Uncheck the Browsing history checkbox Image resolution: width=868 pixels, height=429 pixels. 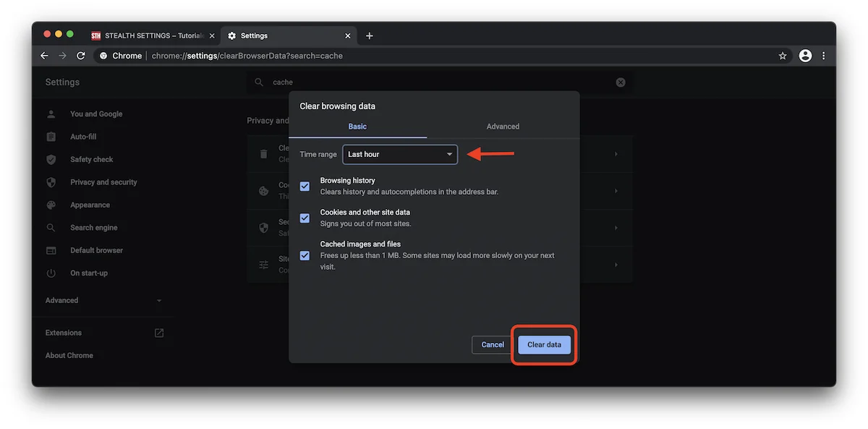click(305, 187)
